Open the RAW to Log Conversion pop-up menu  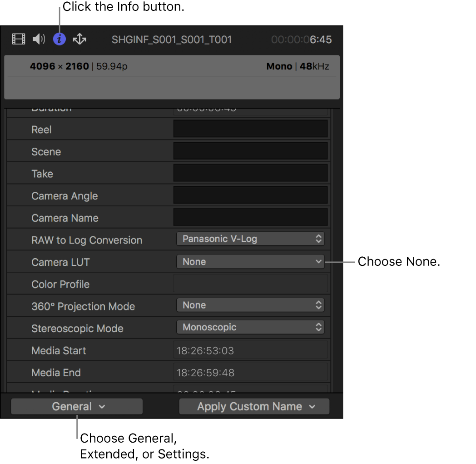click(x=250, y=239)
